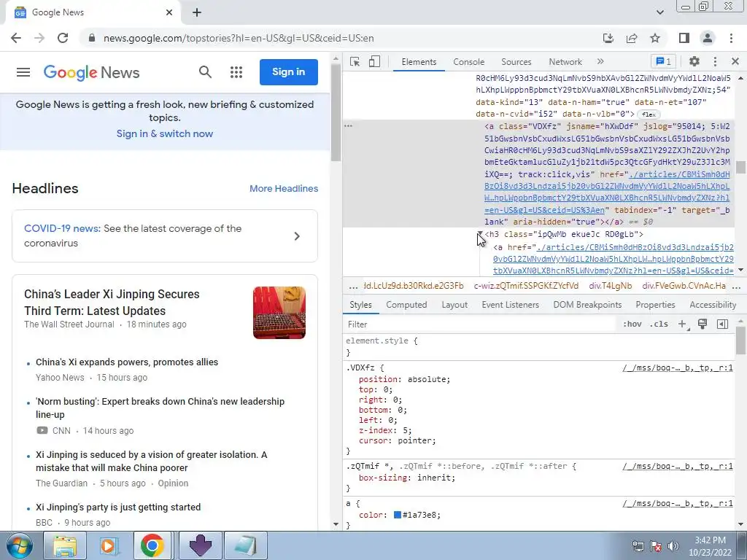
Task: Open the 'Norm busting' CNN article
Action: (x=160, y=408)
